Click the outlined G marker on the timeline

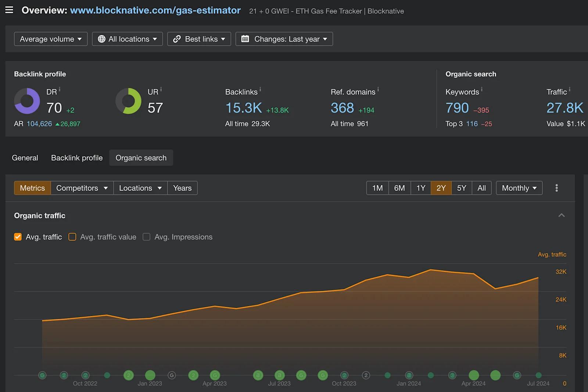172,375
